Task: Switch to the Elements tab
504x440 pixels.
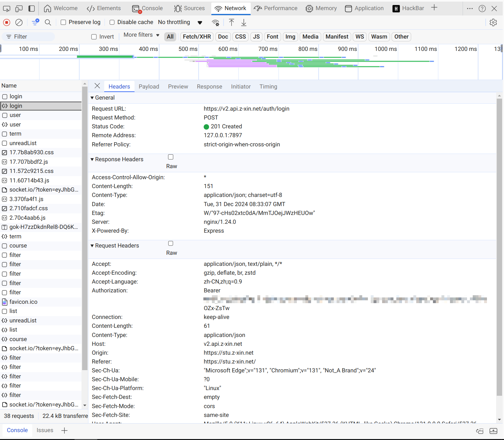Action: coord(104,8)
